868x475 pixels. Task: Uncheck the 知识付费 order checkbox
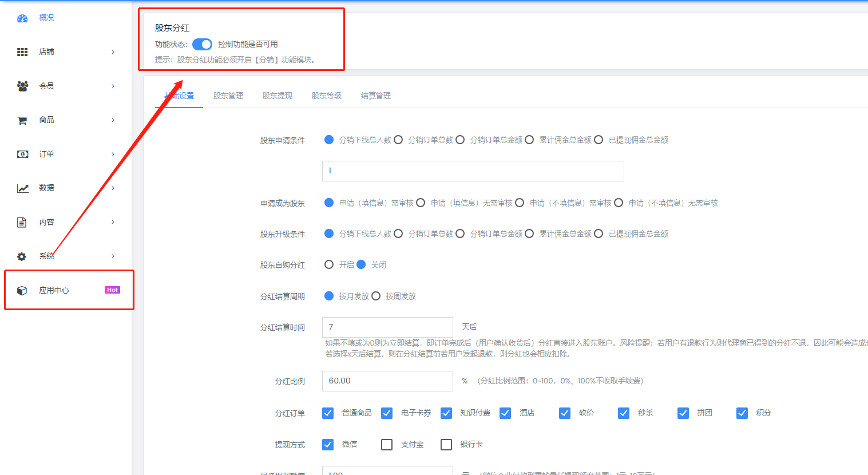point(446,413)
